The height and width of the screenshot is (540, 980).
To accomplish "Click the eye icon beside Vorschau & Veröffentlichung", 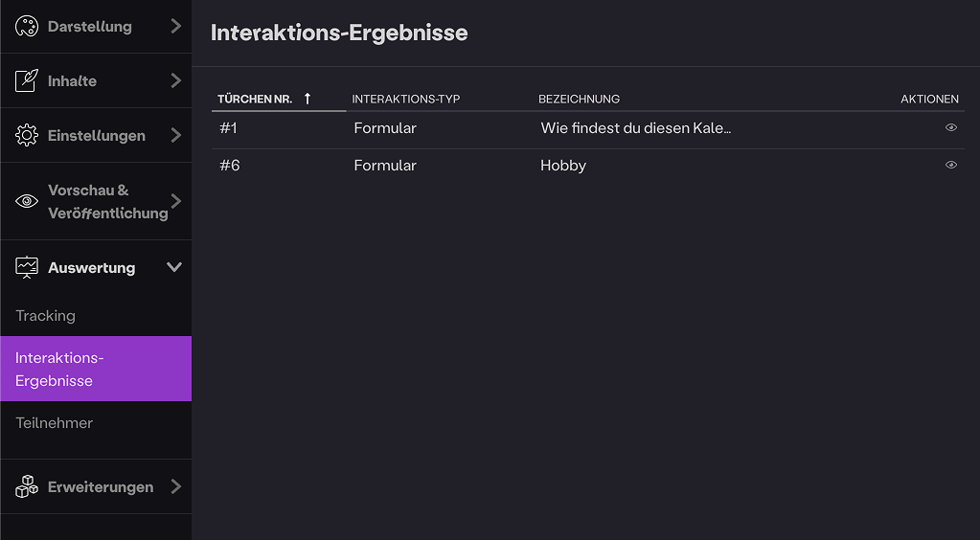I will [27, 201].
